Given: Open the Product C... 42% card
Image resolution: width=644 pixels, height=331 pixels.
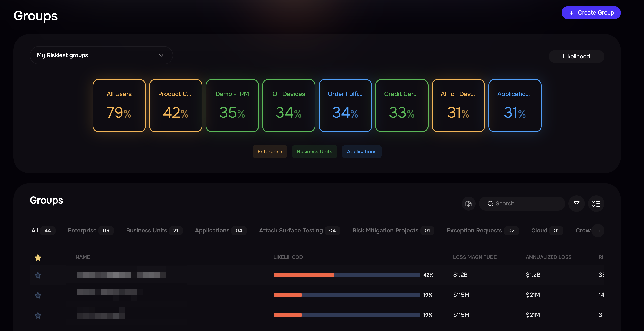Looking at the screenshot, I should pyautogui.click(x=176, y=106).
